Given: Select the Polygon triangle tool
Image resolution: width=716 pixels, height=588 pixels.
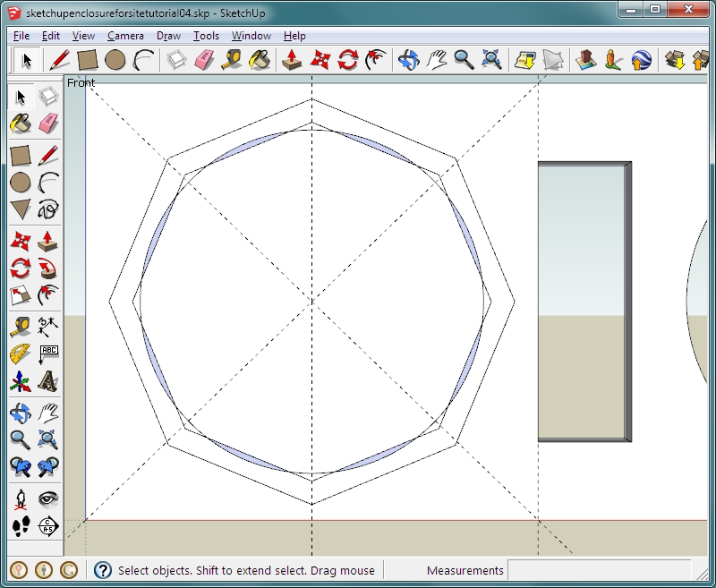Looking at the screenshot, I should tap(21, 209).
